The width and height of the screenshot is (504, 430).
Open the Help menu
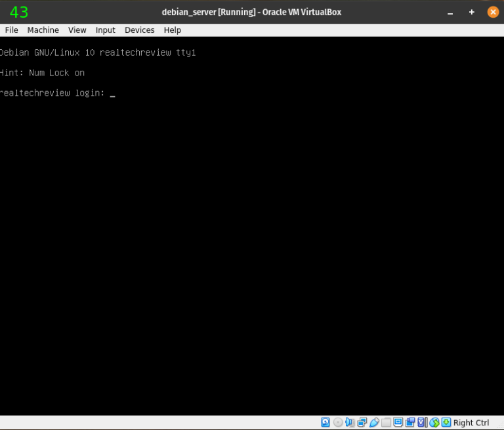(x=173, y=30)
